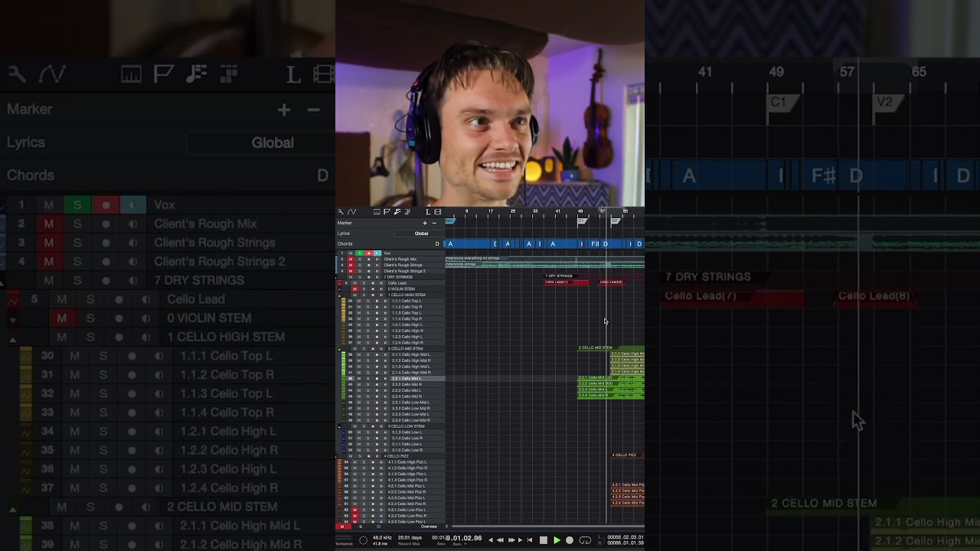
Task: Toggle monitor on Cello Lead track
Action: click(x=381, y=283)
